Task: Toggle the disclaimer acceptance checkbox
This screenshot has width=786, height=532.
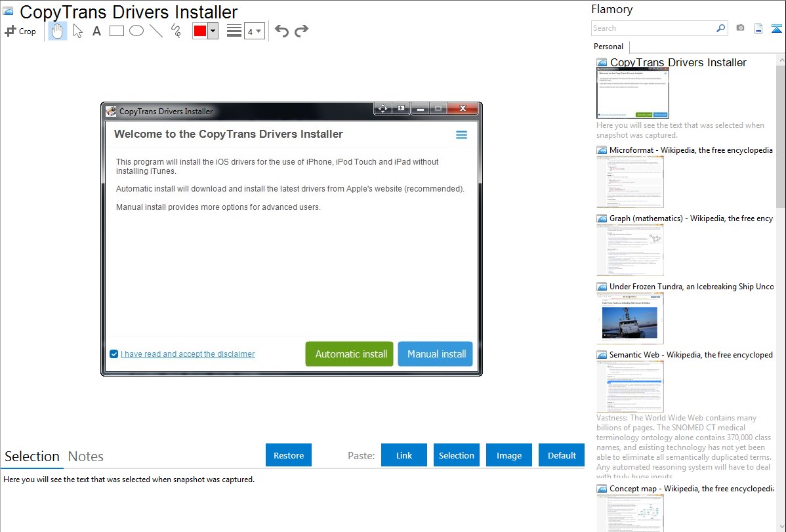Action: (114, 354)
